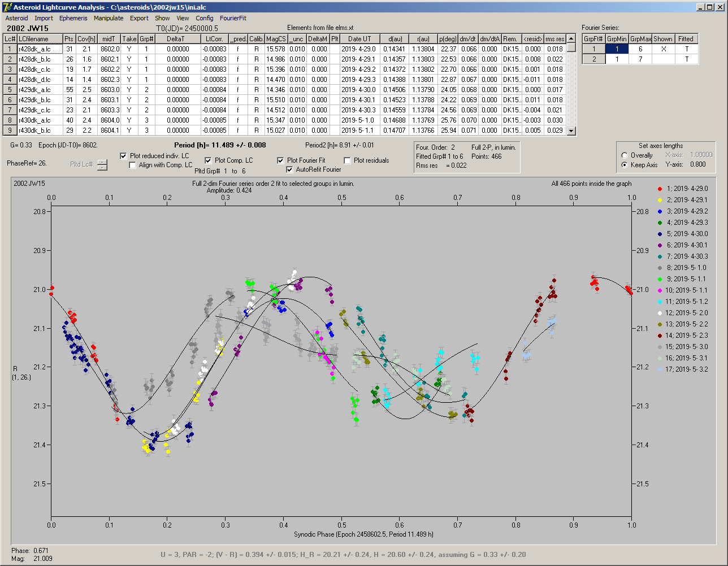The image size is (728, 566).
Task: Click the LCfilename column header
Action: pyautogui.click(x=40, y=39)
